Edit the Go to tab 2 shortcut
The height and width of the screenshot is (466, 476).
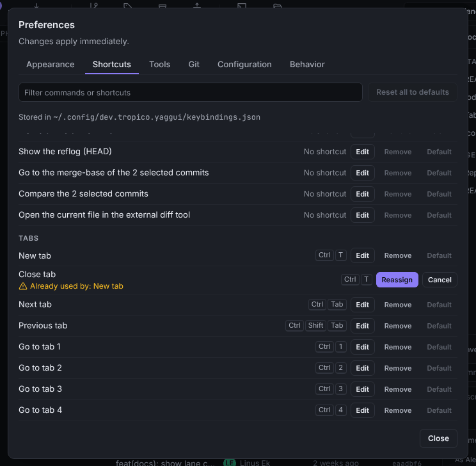click(x=363, y=368)
